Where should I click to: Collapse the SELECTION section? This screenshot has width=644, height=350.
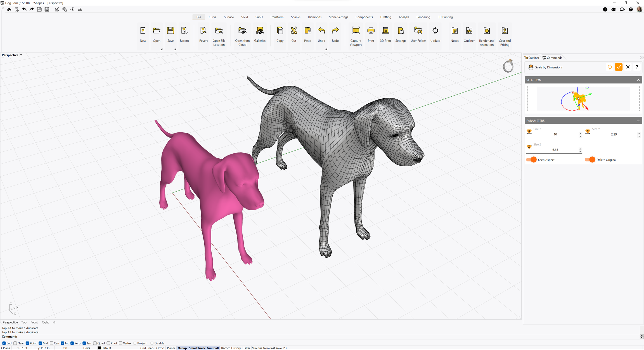click(x=638, y=80)
